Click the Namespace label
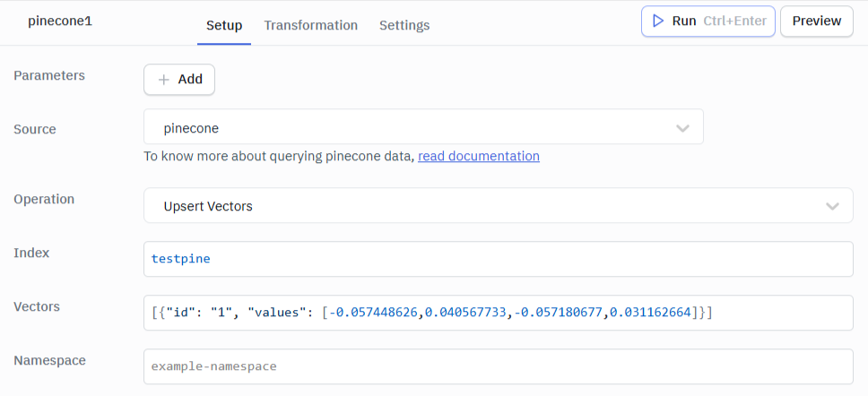868x396 pixels. pos(50,360)
